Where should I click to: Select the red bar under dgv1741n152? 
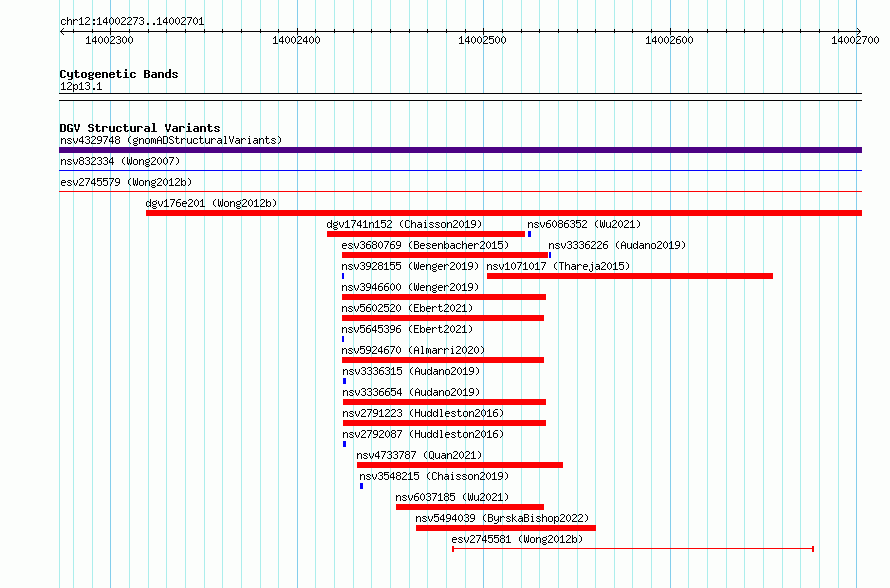click(426, 234)
